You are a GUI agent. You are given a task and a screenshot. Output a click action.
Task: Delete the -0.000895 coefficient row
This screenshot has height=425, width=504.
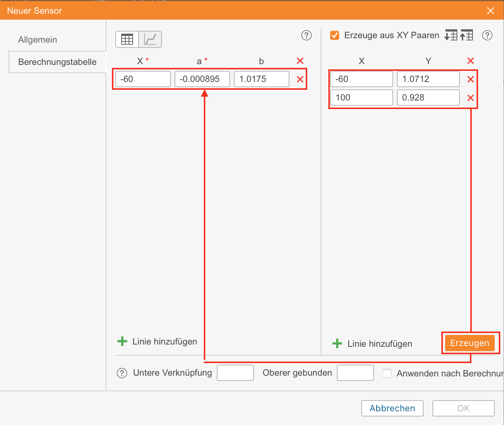click(x=300, y=79)
